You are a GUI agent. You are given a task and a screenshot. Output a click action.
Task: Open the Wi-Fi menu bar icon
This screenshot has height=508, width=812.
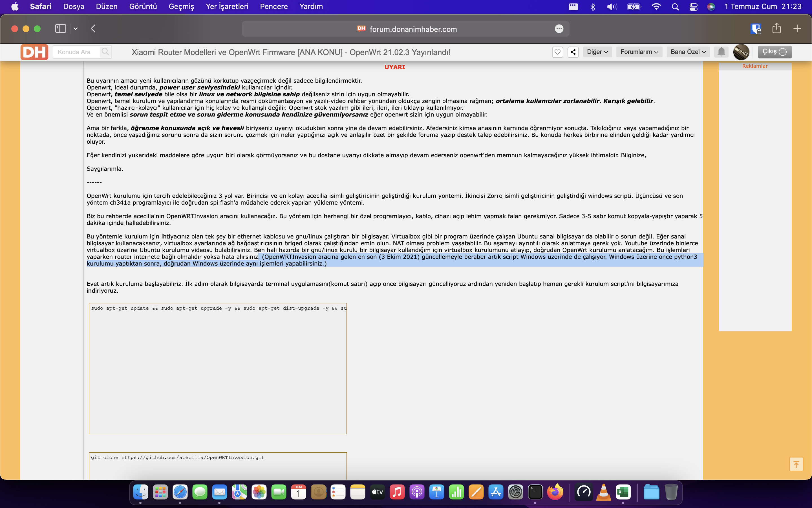656,7
